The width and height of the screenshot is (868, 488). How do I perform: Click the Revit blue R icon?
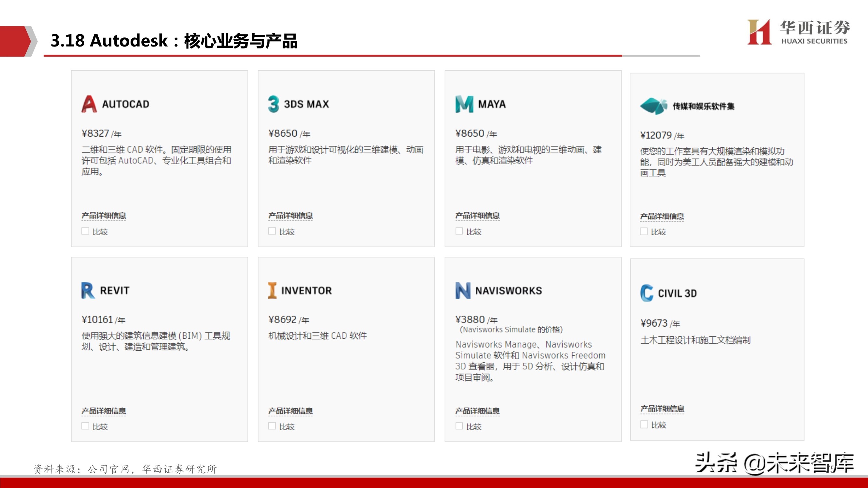pos(88,290)
